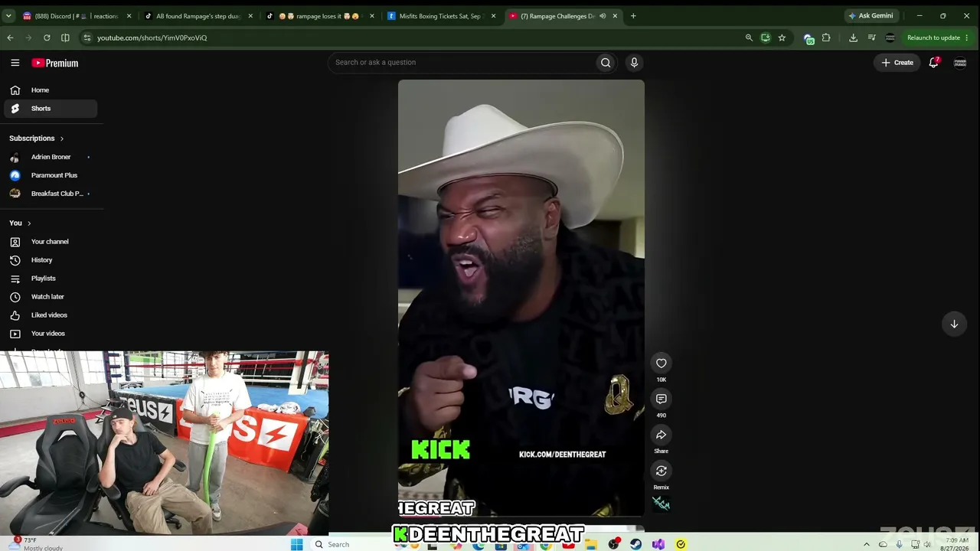Open Shorts in the sidebar
The image size is (980, 551).
click(51, 109)
